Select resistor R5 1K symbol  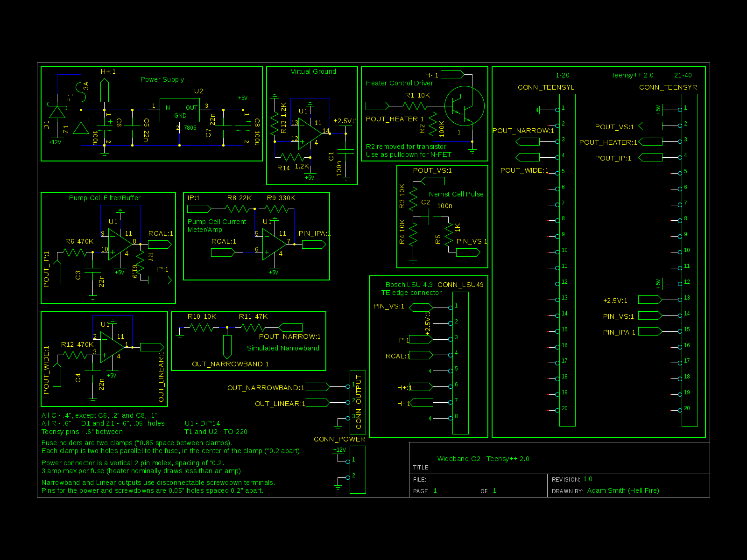pyautogui.click(x=449, y=234)
